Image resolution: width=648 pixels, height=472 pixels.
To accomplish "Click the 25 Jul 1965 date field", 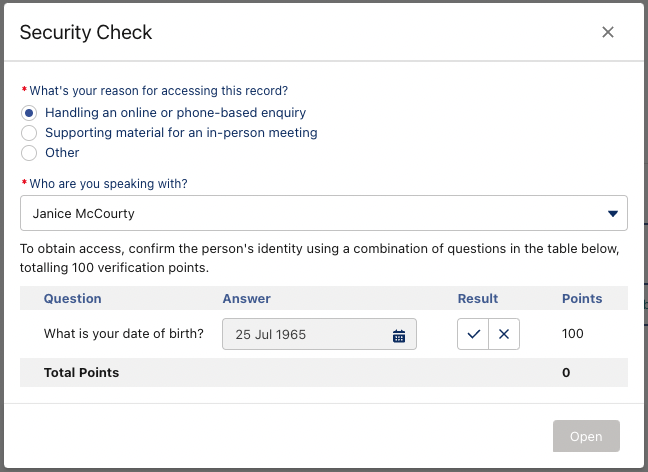I will 319,334.
